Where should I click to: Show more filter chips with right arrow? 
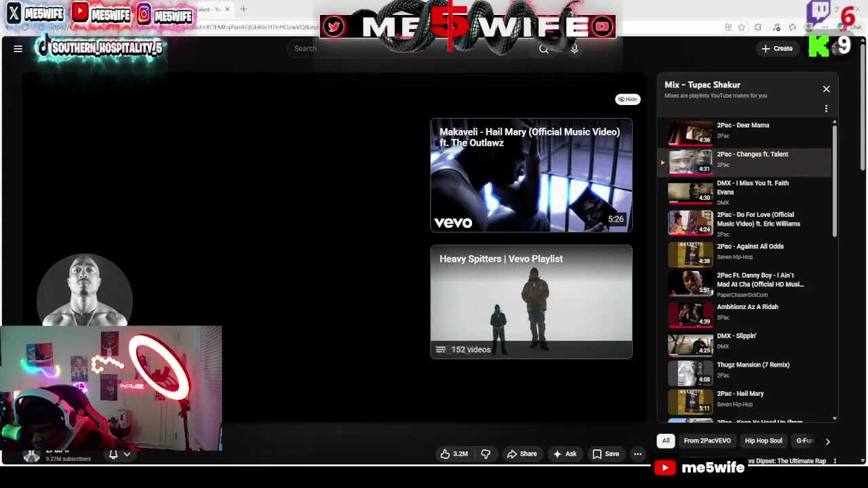click(827, 441)
